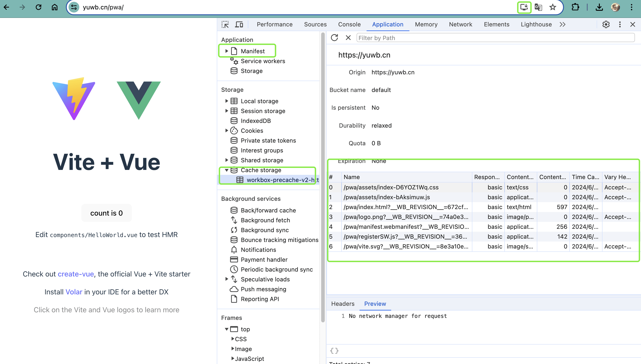The width and height of the screenshot is (641, 364).
Task: Show more DevTools tabs chevron
Action: pyautogui.click(x=562, y=24)
